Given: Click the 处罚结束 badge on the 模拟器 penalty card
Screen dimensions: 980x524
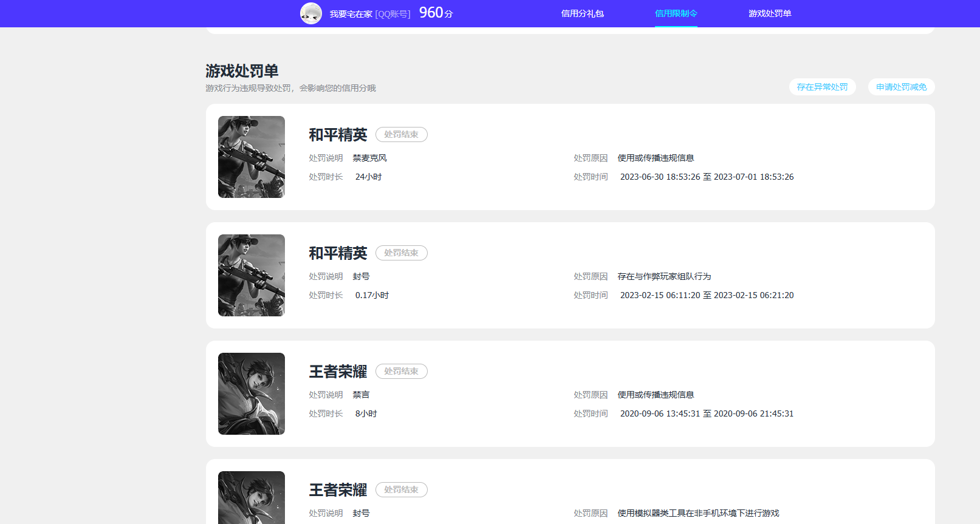Looking at the screenshot, I should (402, 489).
